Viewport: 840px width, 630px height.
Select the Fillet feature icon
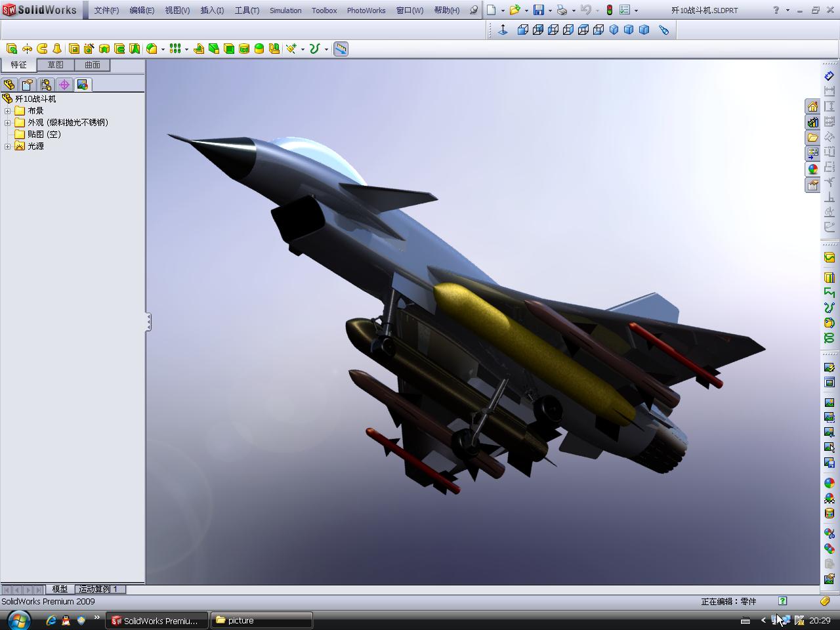152,49
